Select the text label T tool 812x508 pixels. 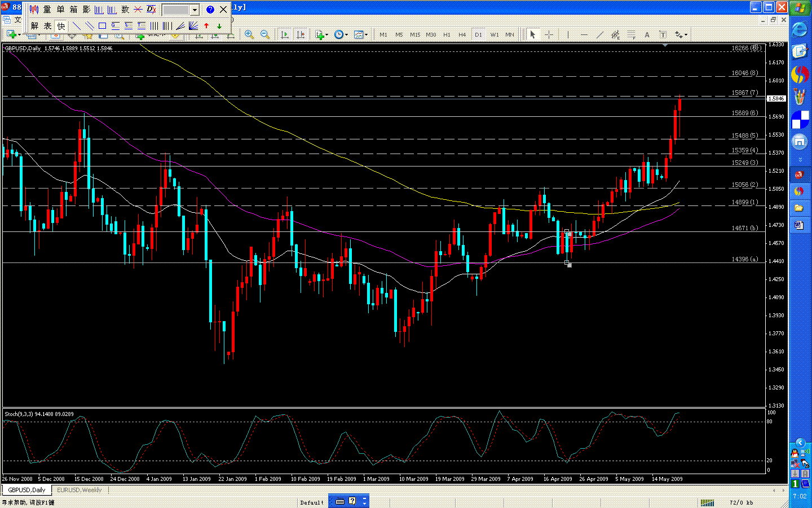[x=663, y=34]
